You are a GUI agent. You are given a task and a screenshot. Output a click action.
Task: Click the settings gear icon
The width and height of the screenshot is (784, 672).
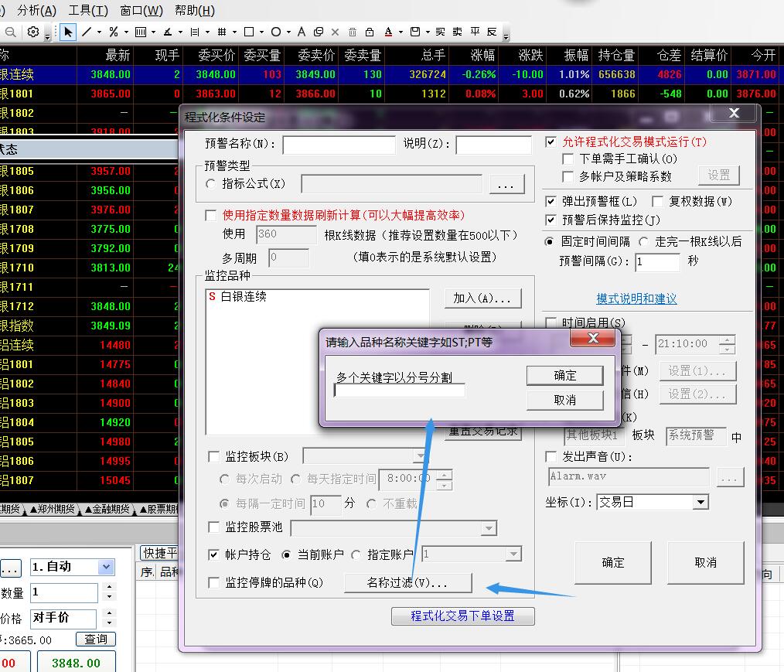click(33, 32)
